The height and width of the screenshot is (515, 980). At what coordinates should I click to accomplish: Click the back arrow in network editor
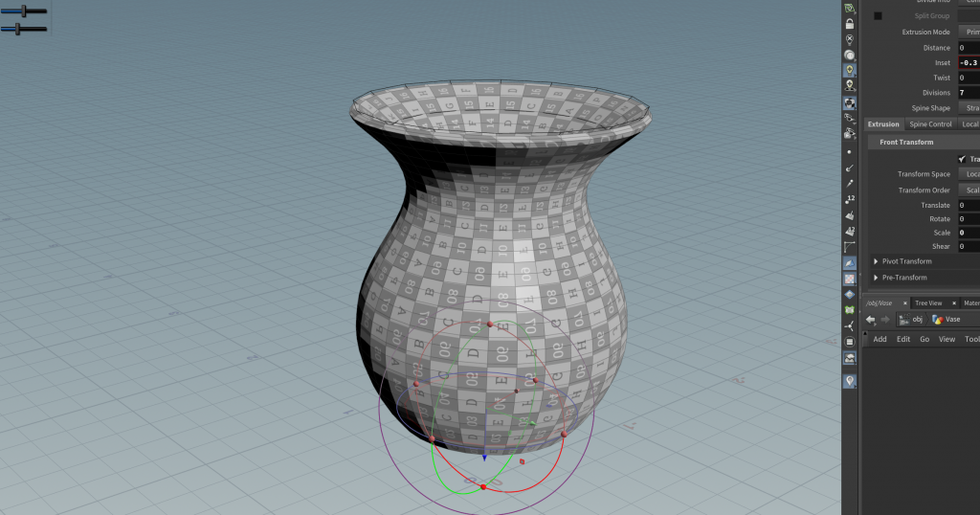871,319
